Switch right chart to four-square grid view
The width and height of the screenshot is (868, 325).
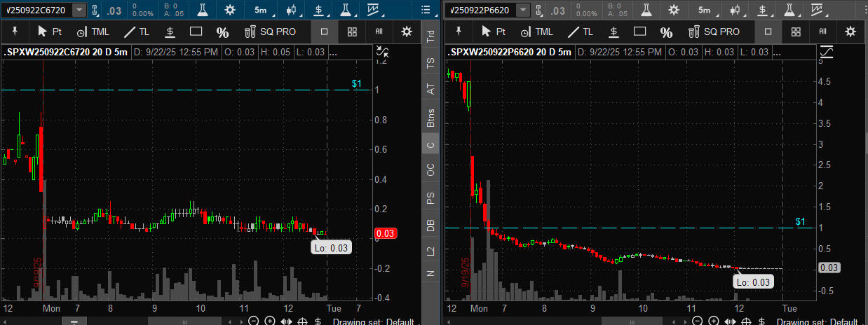[796, 31]
